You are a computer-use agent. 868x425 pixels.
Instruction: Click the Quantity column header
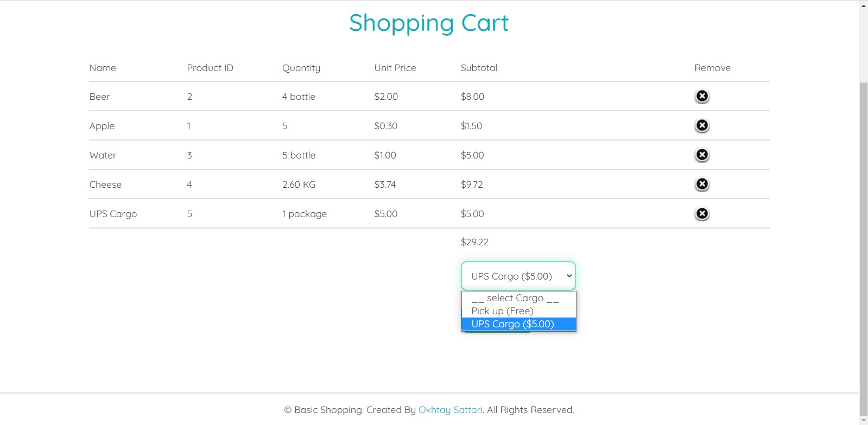pos(301,68)
